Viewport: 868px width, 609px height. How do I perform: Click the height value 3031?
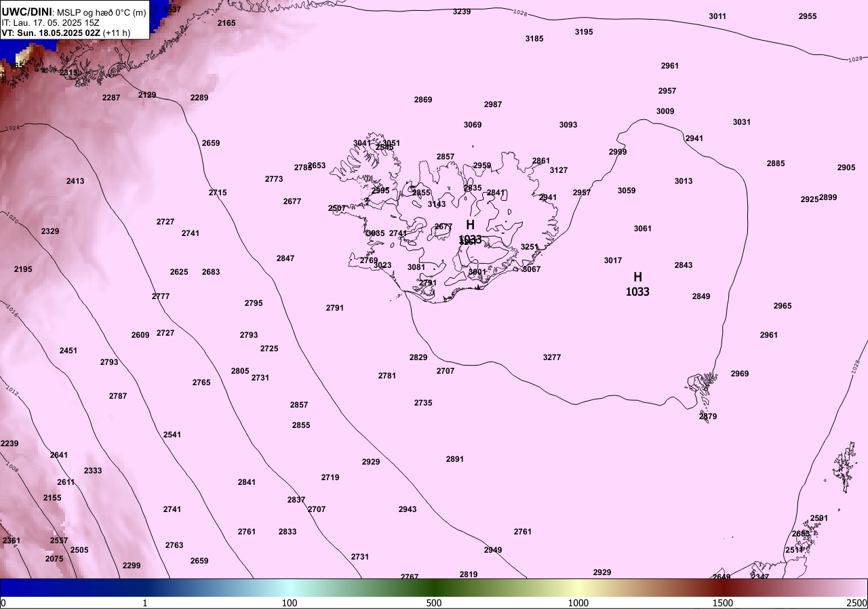click(742, 122)
